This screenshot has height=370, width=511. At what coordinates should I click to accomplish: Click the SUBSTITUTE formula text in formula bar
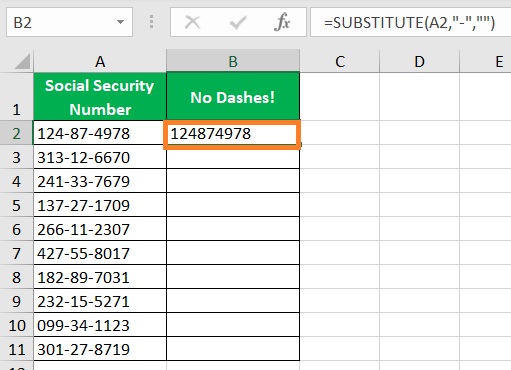point(409,23)
